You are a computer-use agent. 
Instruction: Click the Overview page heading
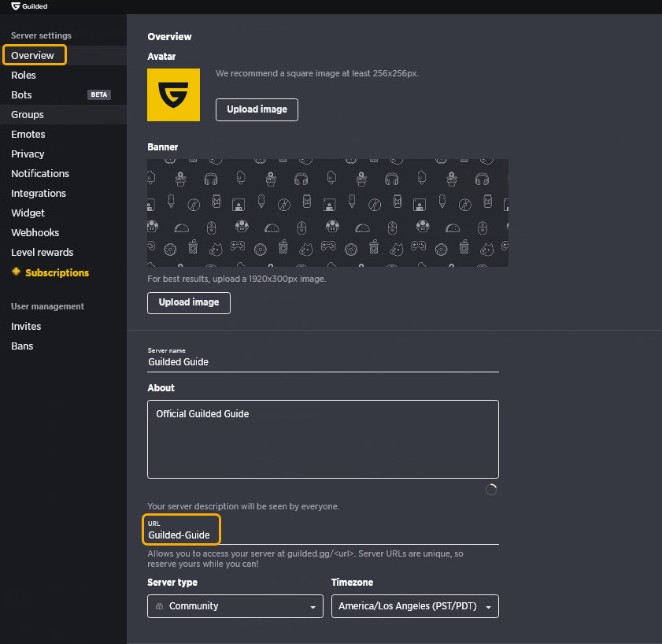(169, 37)
